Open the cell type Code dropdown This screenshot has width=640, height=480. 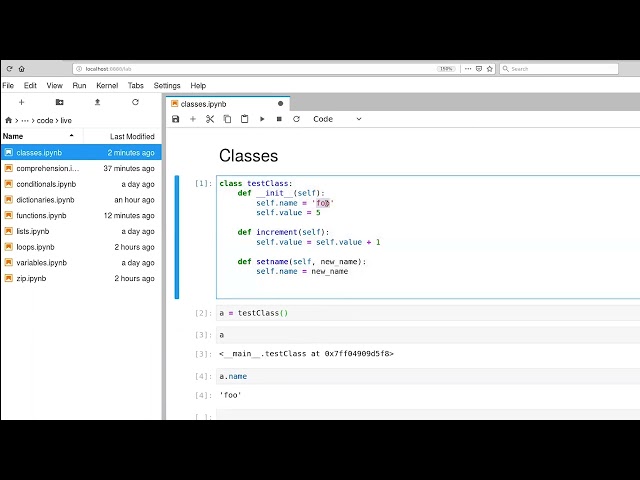[x=337, y=119]
